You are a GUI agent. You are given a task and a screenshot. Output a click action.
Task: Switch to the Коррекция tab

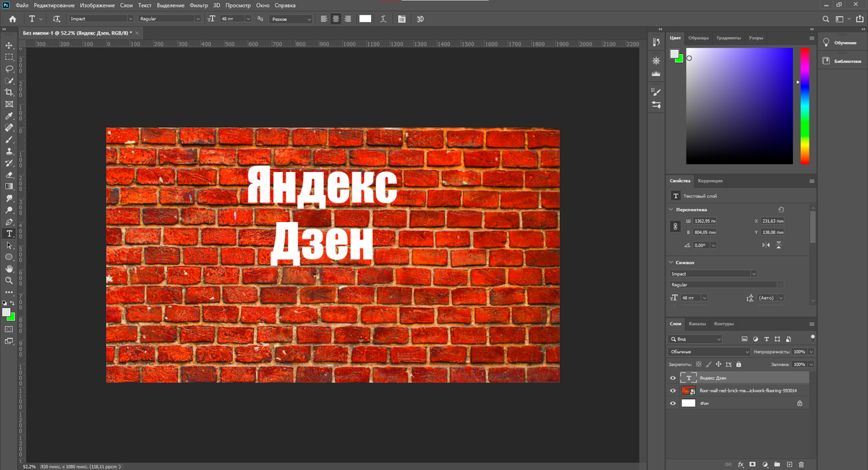tap(710, 181)
